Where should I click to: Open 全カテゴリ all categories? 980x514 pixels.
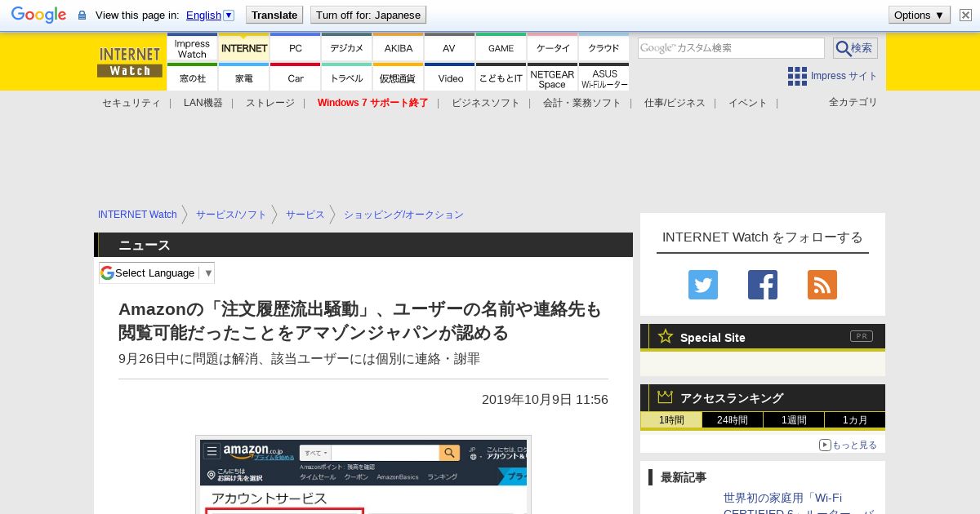853,102
